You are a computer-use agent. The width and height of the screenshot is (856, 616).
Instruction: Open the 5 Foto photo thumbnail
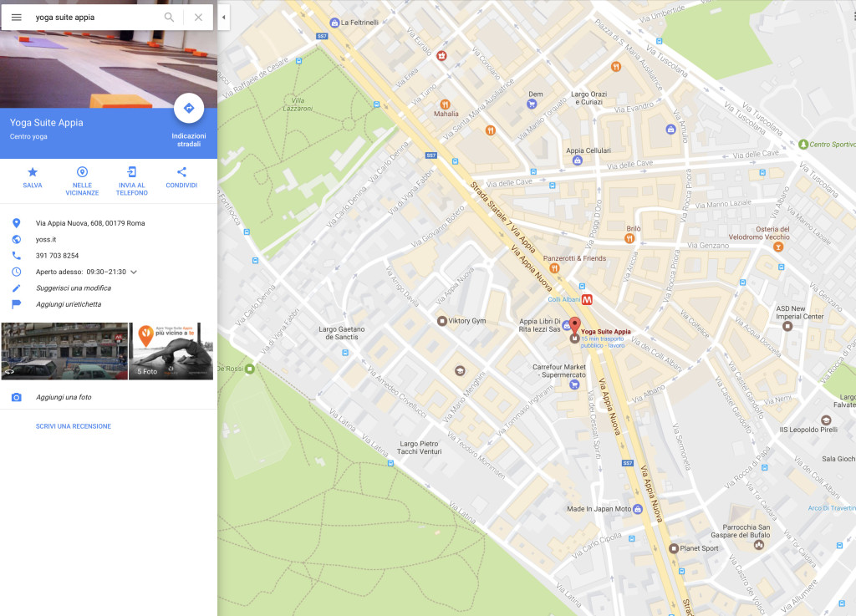click(x=171, y=351)
